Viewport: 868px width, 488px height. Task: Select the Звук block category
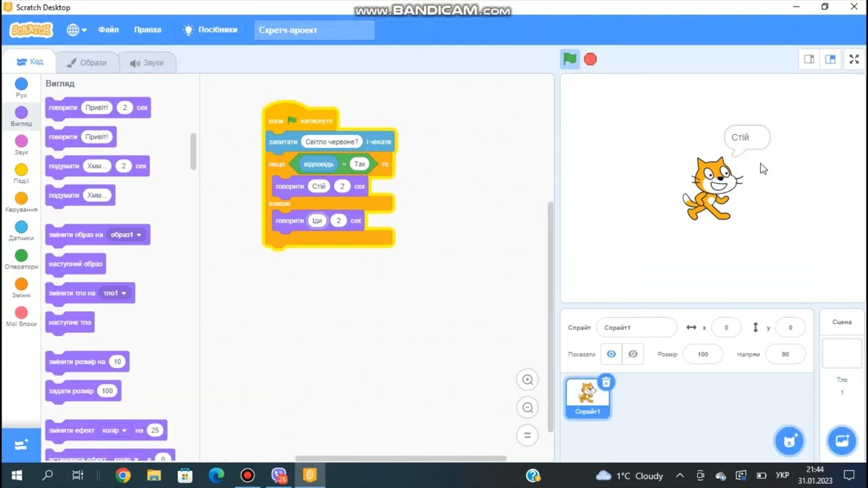pyautogui.click(x=21, y=145)
